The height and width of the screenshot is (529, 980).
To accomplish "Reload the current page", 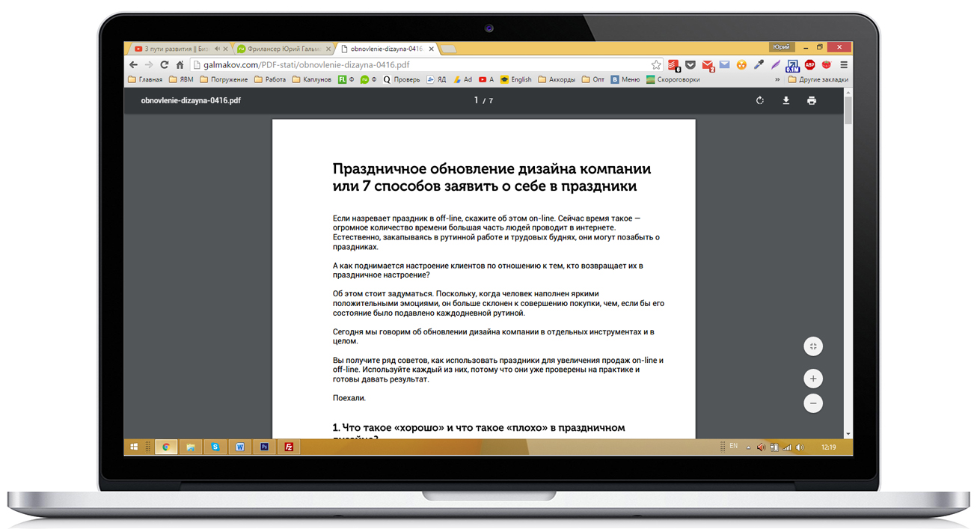I will (x=165, y=65).
